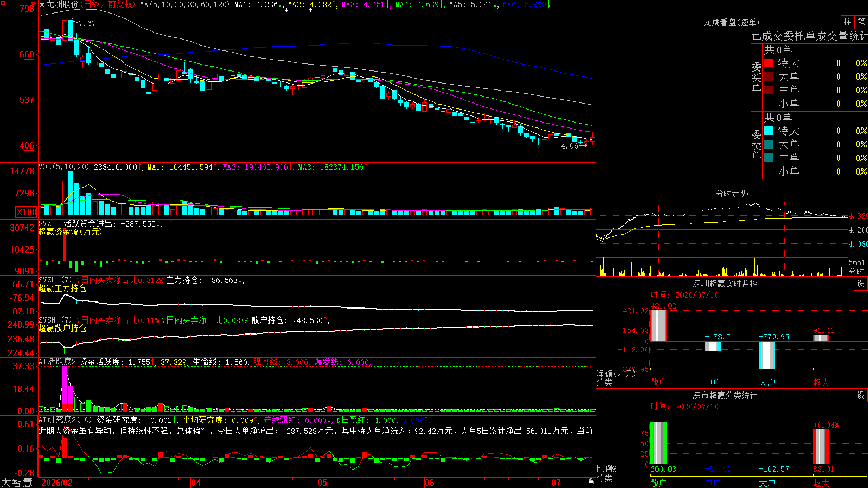Screen dimensions: 868x488
Task: Click teal 中单 swatch under 委卖单
Action: coord(768,158)
